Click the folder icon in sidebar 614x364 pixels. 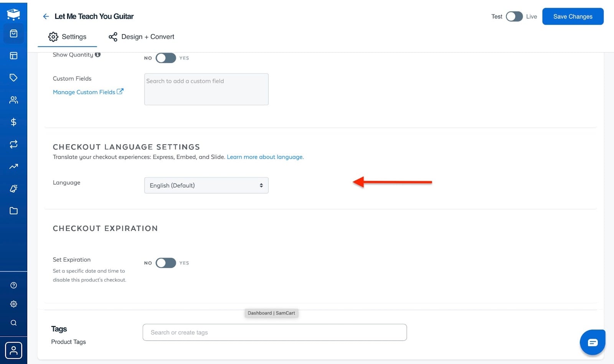point(13,211)
